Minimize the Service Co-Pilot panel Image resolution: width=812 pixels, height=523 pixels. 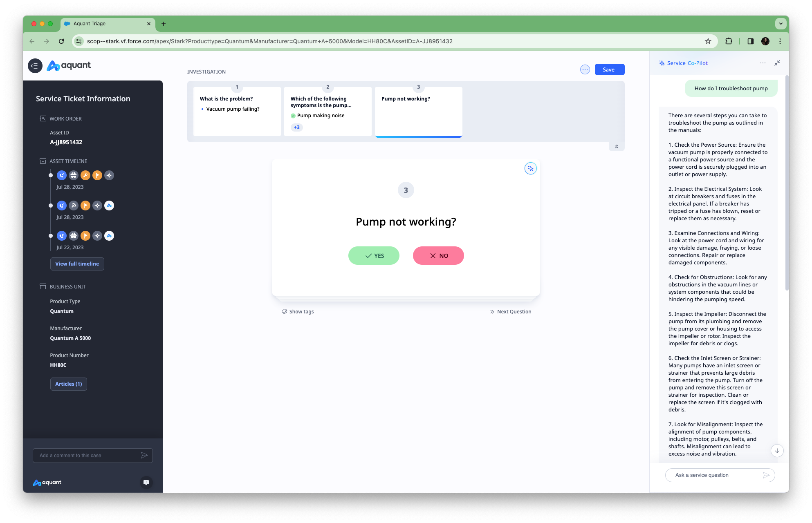click(777, 63)
